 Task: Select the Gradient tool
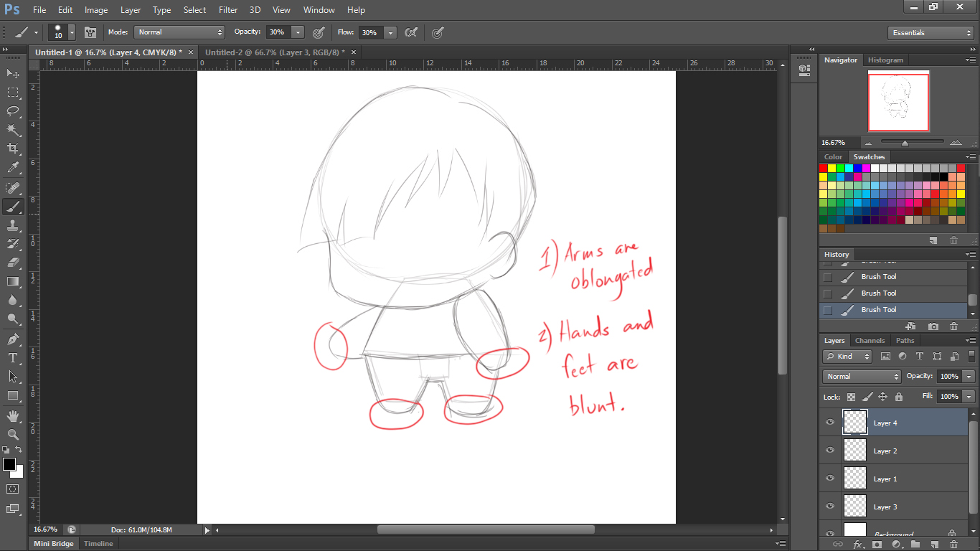pos(12,281)
